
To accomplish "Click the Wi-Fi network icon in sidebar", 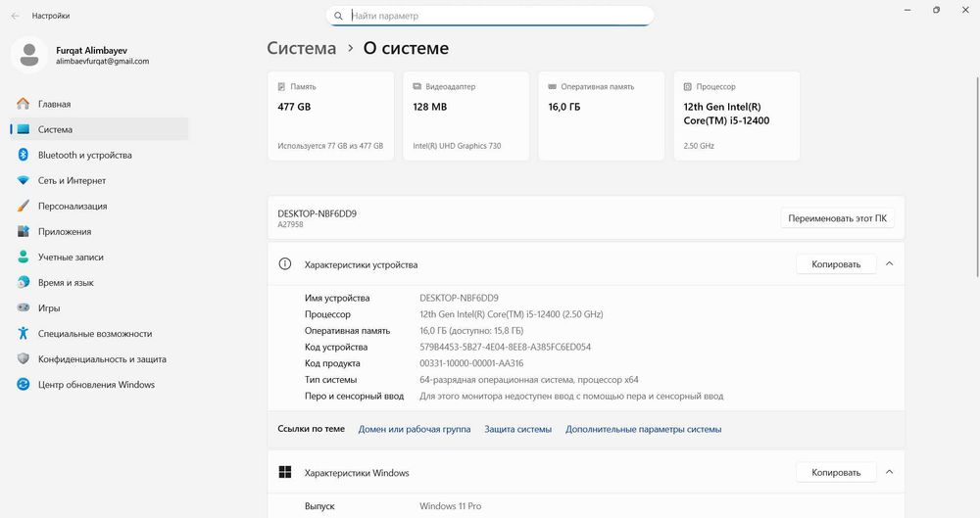I will (x=24, y=180).
